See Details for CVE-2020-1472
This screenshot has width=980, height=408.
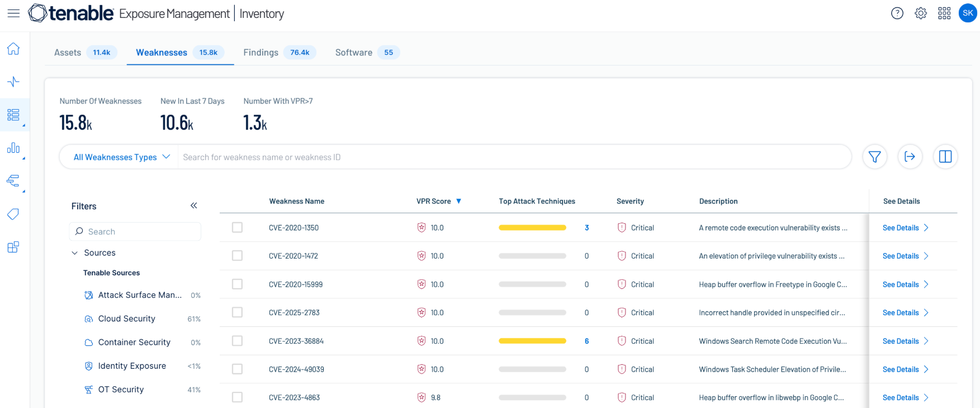905,256
